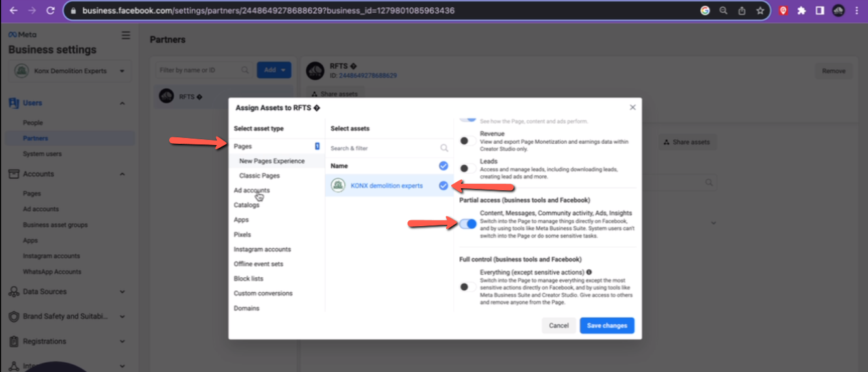Open the Google icon in address bar

pyautogui.click(x=705, y=10)
